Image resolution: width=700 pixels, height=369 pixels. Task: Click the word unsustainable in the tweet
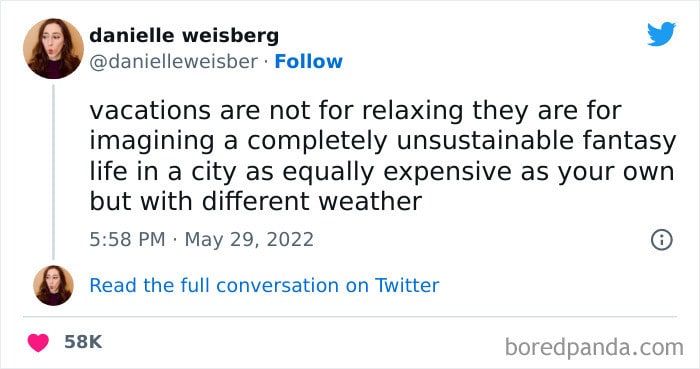pos(485,141)
